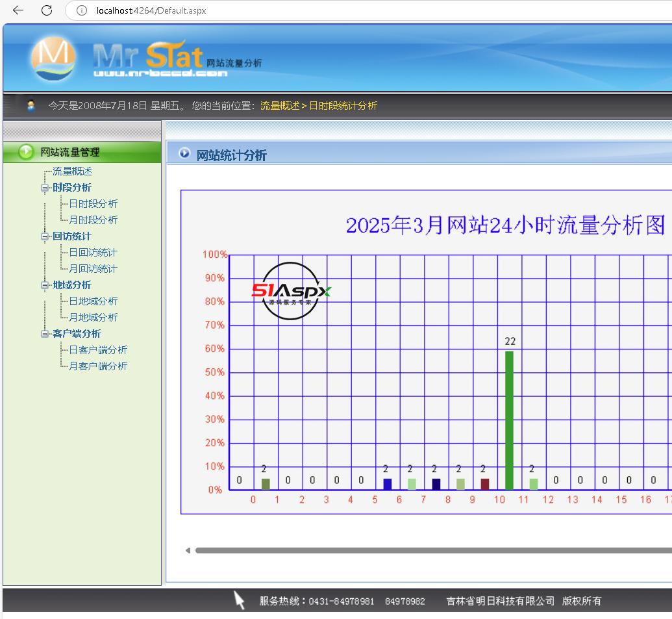Reload the page with refresh icon

coord(47,10)
